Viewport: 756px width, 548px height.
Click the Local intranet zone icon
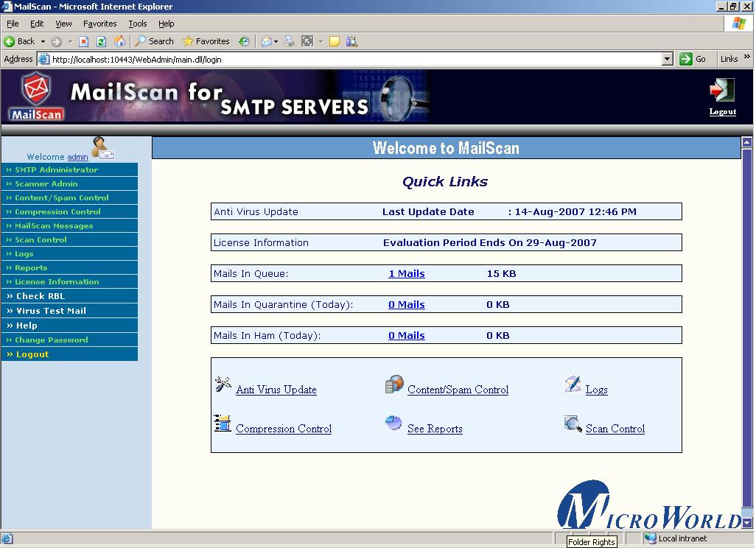(x=651, y=538)
